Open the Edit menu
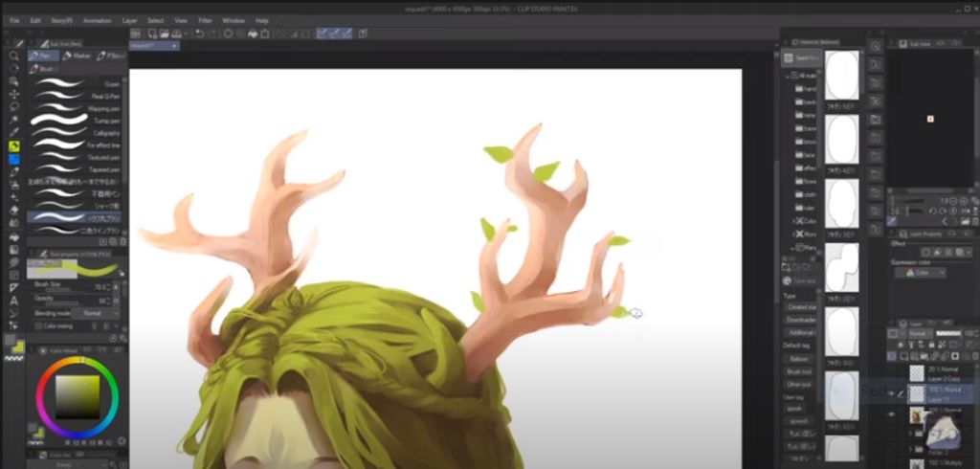This screenshot has width=980, height=469. (35, 21)
